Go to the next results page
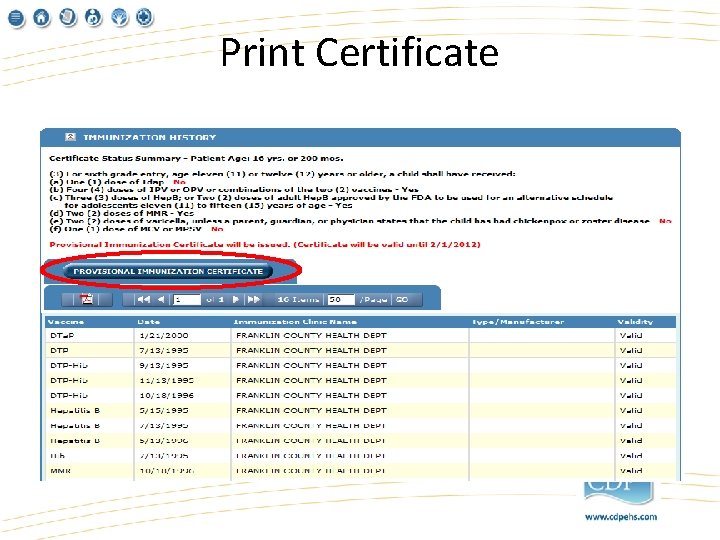The image size is (720, 540). coord(236,299)
